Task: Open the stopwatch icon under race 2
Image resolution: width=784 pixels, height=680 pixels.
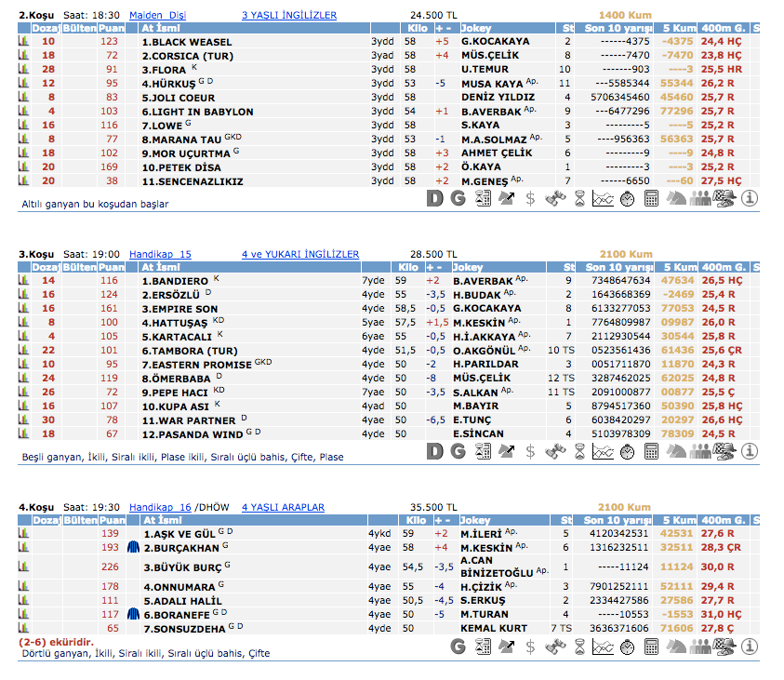Action: [627, 197]
